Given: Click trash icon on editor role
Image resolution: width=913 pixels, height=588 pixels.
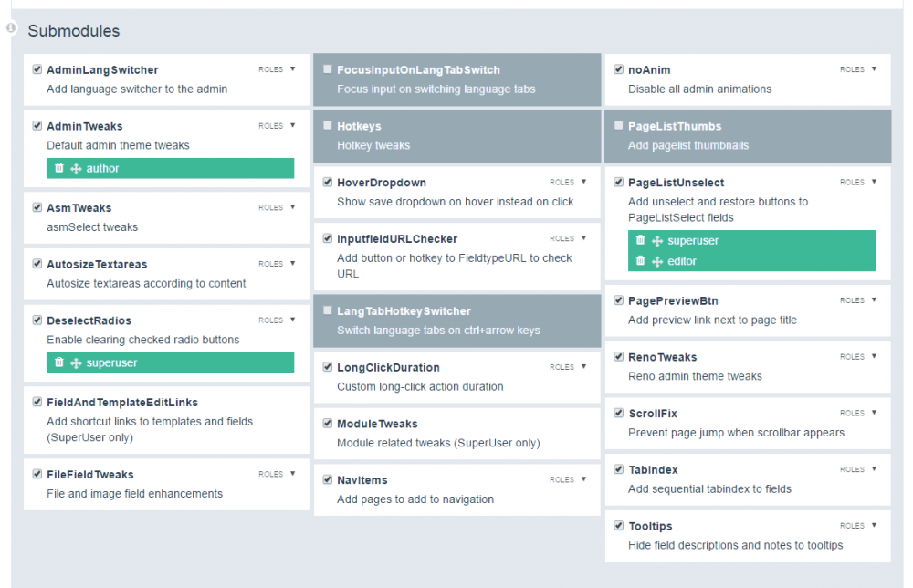Looking at the screenshot, I should (x=640, y=261).
